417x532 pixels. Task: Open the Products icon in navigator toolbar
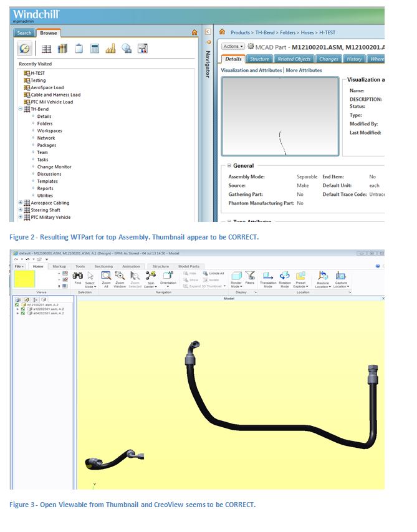(47, 49)
